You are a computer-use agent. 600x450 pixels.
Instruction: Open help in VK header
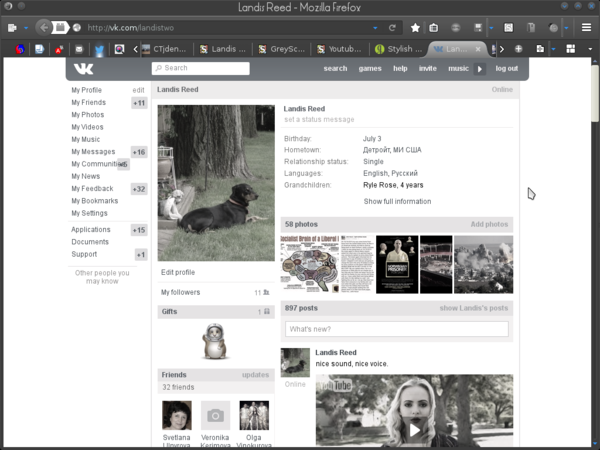400,68
